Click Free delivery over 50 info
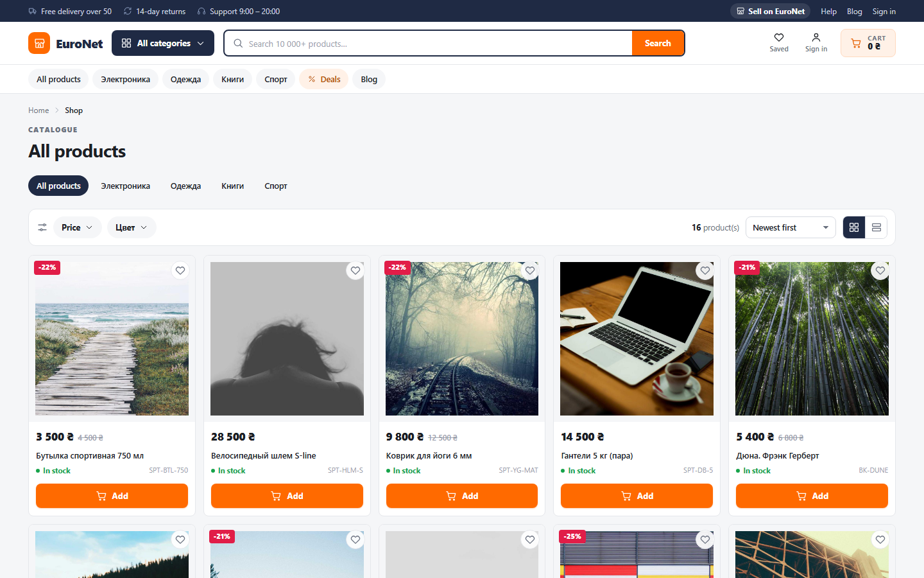This screenshot has height=578, width=924. click(x=70, y=11)
